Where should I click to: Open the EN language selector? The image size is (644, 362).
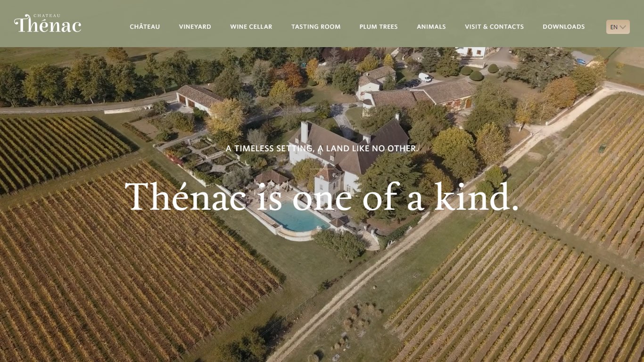(x=618, y=27)
